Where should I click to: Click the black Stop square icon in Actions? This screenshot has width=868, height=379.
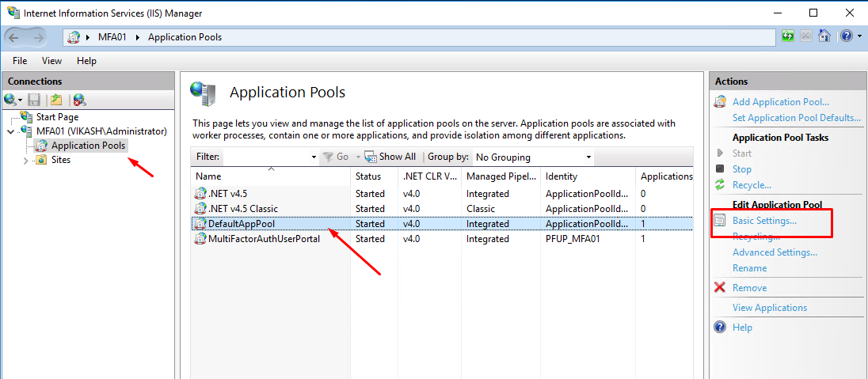click(x=720, y=169)
